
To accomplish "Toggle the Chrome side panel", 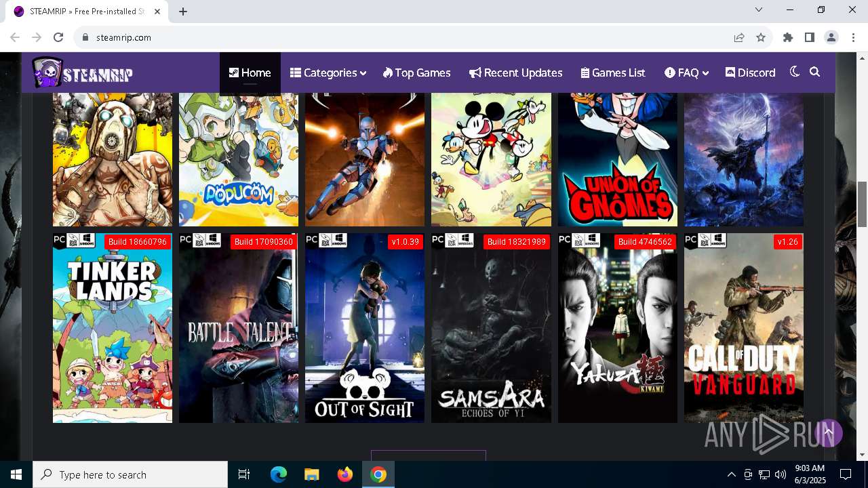I will (810, 37).
